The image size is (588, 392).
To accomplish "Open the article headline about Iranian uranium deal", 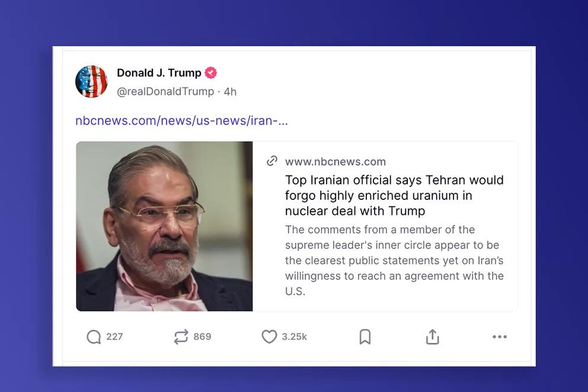I will click(x=394, y=195).
